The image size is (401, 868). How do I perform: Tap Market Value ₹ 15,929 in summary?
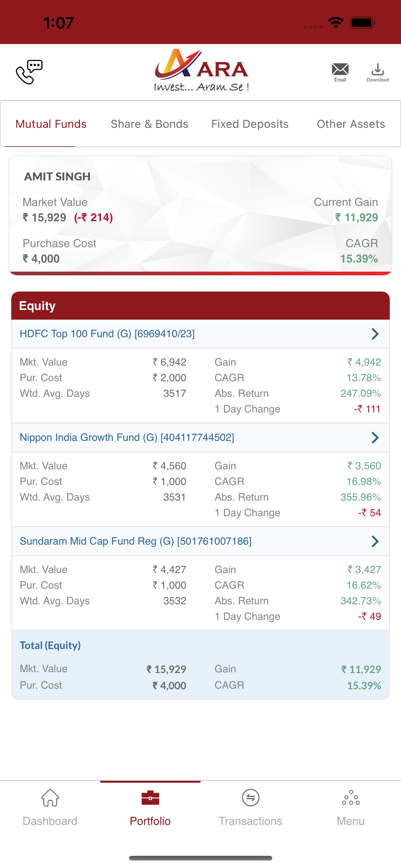tap(44, 218)
